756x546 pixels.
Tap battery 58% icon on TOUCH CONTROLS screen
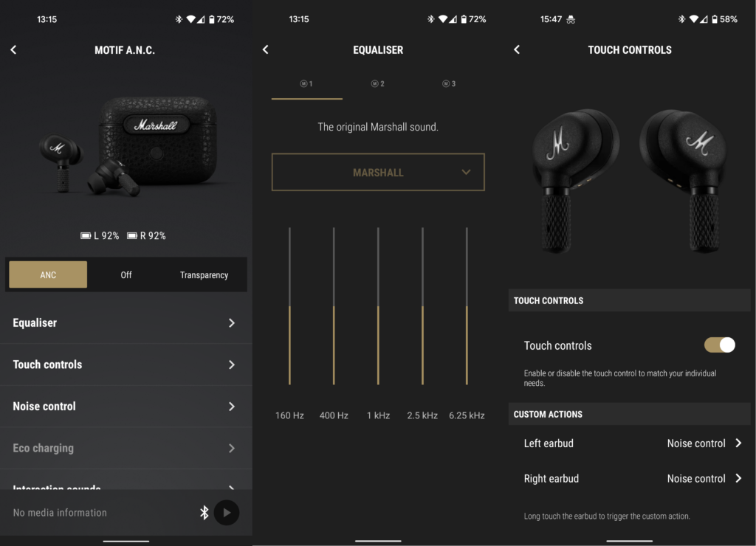(x=715, y=19)
